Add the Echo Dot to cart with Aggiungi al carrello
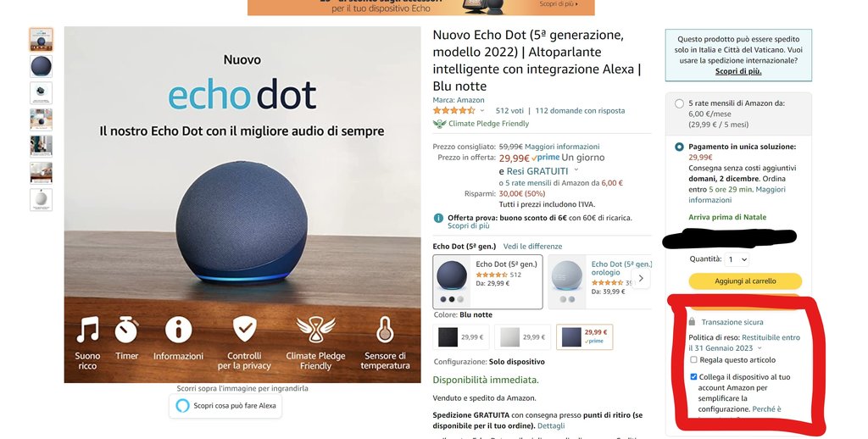The width and height of the screenshot is (868, 439). coord(745,281)
